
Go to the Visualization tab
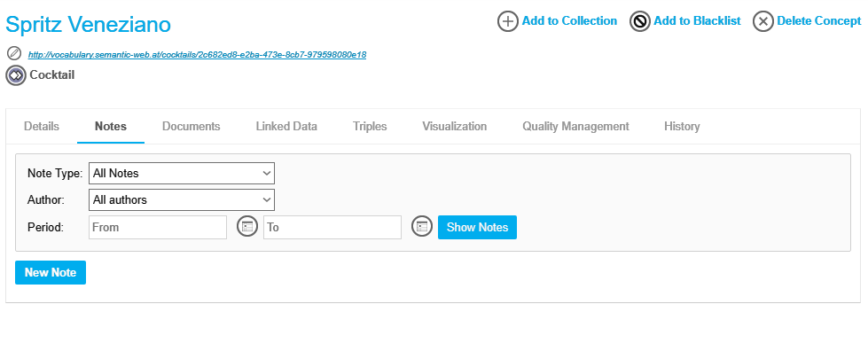tap(455, 126)
